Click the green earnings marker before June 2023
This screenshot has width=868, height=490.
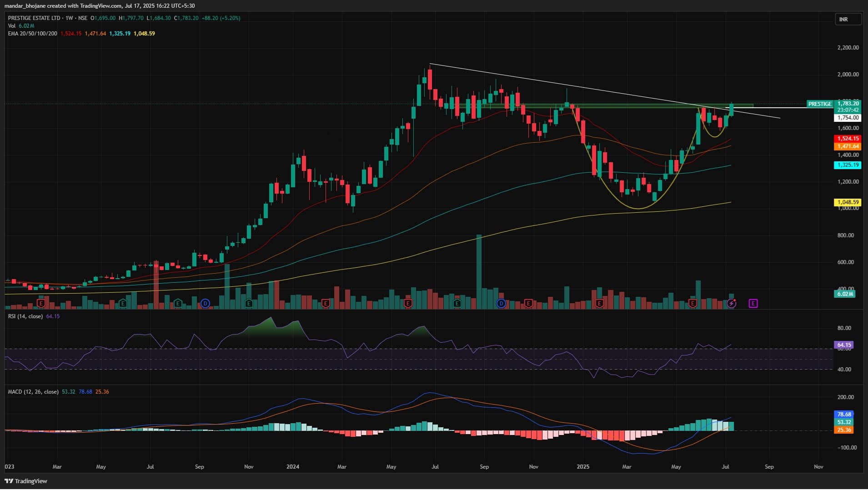point(122,303)
